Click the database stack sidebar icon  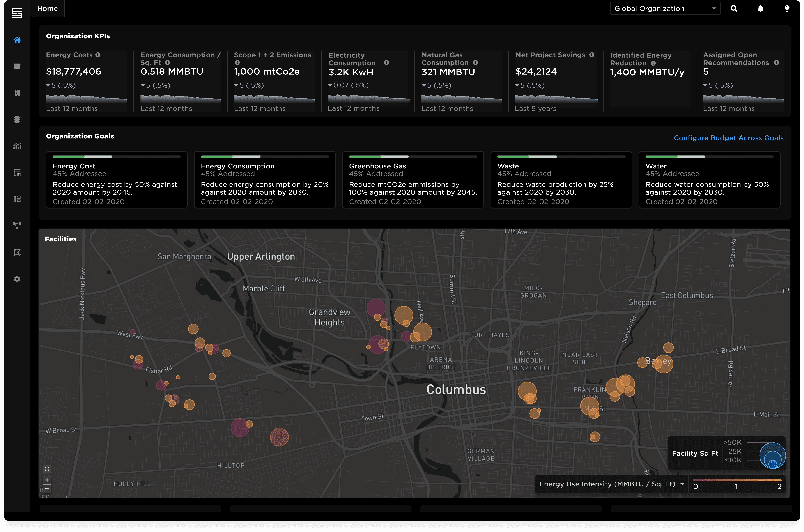click(17, 119)
